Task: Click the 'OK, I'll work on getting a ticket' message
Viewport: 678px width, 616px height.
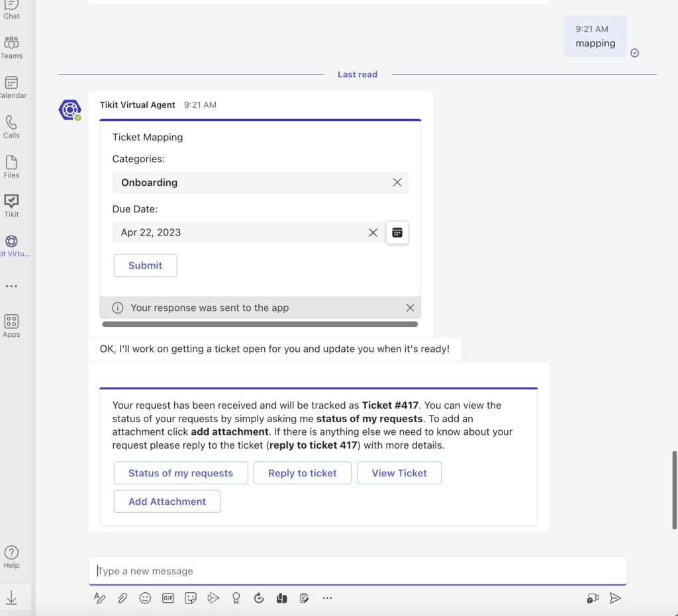Action: (x=275, y=349)
